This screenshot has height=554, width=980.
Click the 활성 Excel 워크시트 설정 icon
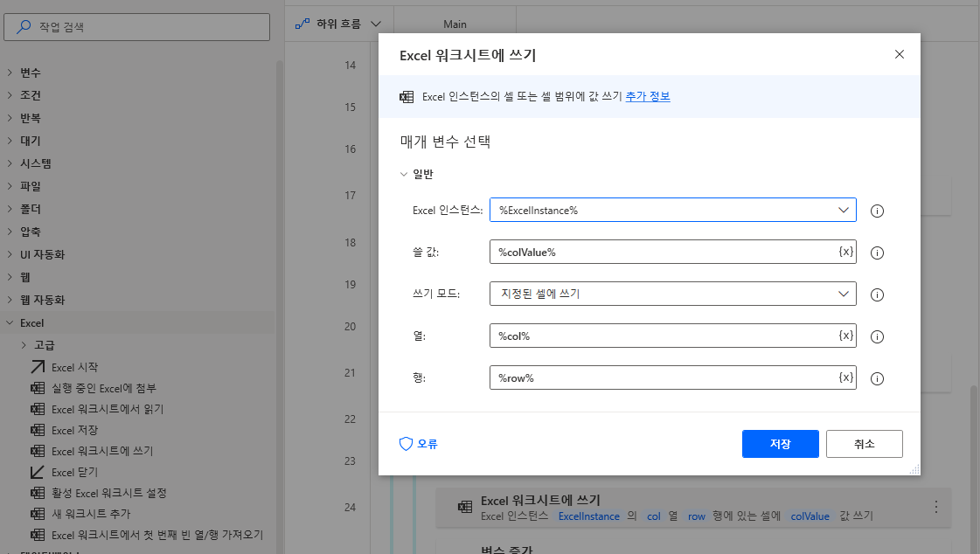pyautogui.click(x=38, y=493)
